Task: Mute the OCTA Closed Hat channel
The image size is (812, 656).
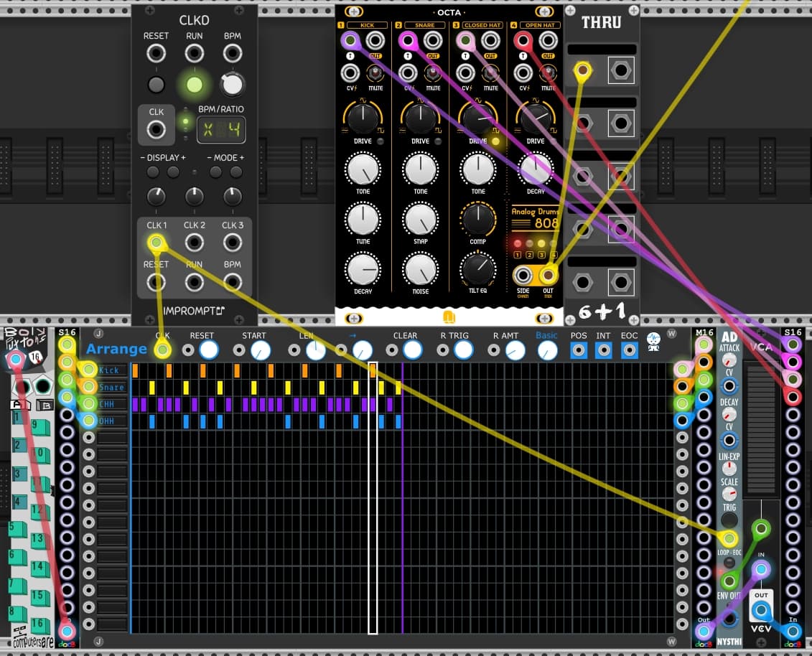Action: (x=490, y=73)
